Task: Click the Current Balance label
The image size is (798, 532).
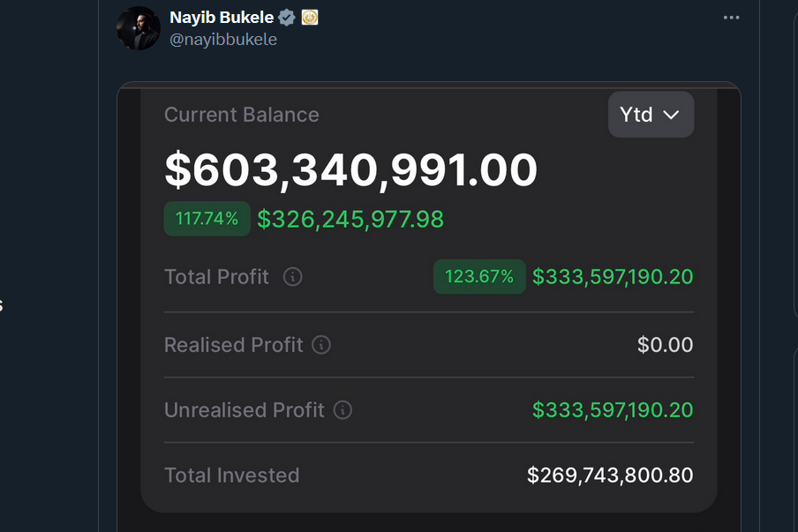Action: tap(242, 115)
